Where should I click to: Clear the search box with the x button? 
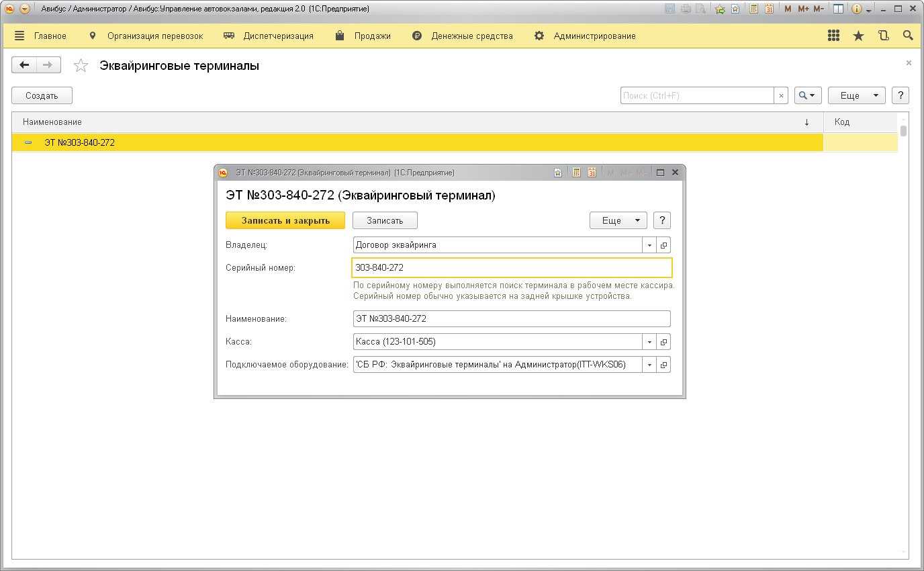tap(781, 96)
